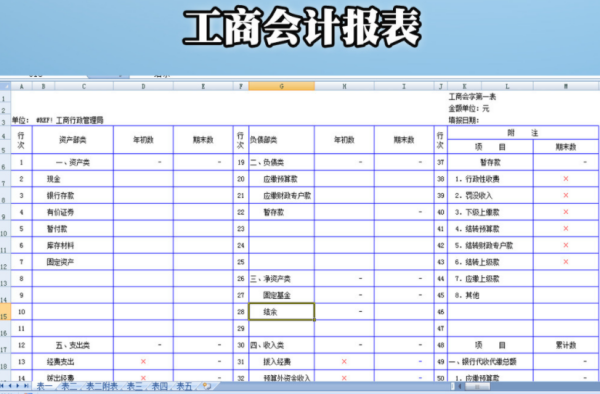Select the 4、结转预算款 cell

(x=490, y=229)
